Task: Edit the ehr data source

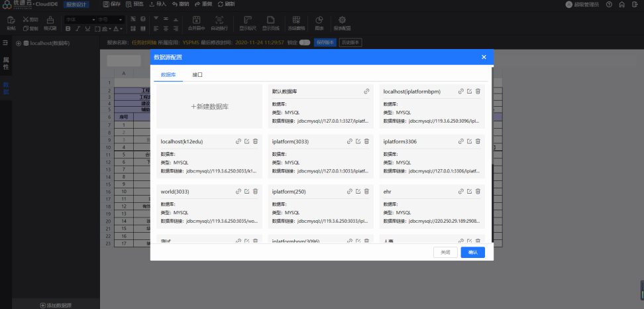Action: [470, 192]
